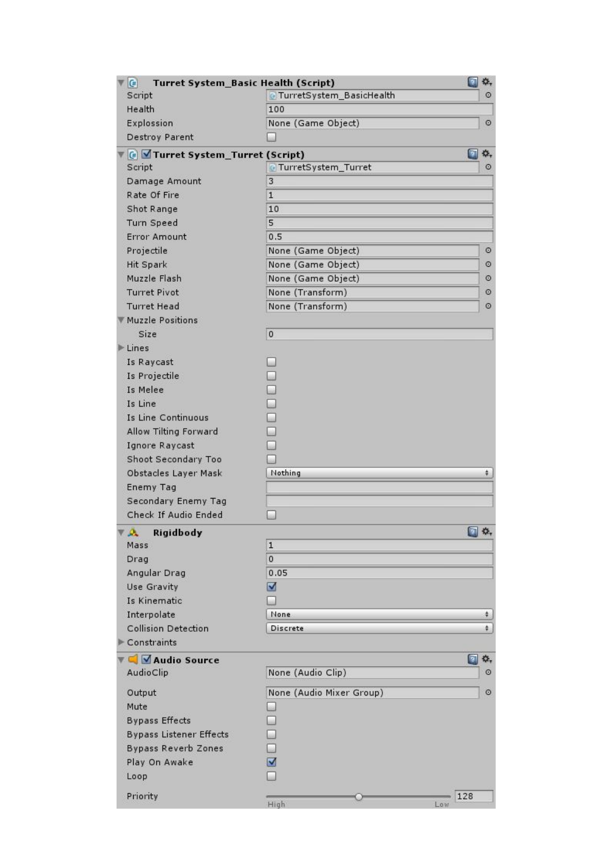Open gear menu of Turret System_Turret script
Image resolution: width=613 pixels, height=868 pixels.
[x=487, y=154]
